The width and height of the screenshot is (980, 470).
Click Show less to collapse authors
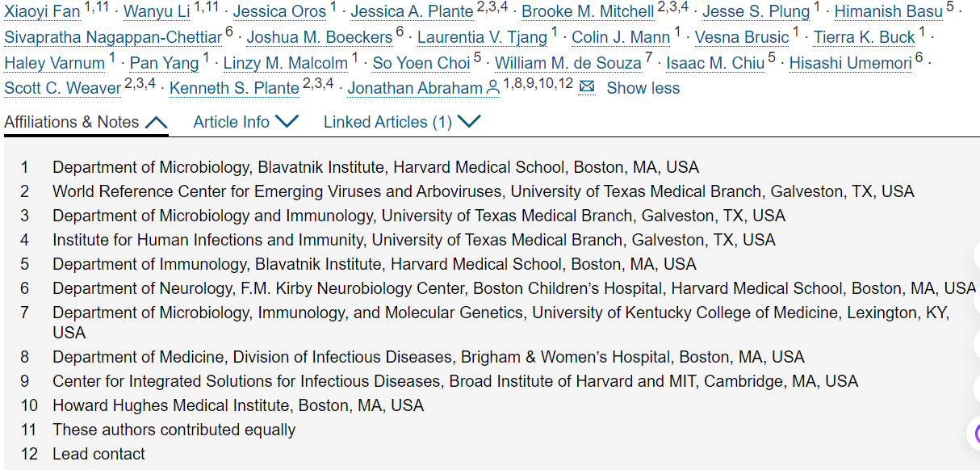point(643,88)
